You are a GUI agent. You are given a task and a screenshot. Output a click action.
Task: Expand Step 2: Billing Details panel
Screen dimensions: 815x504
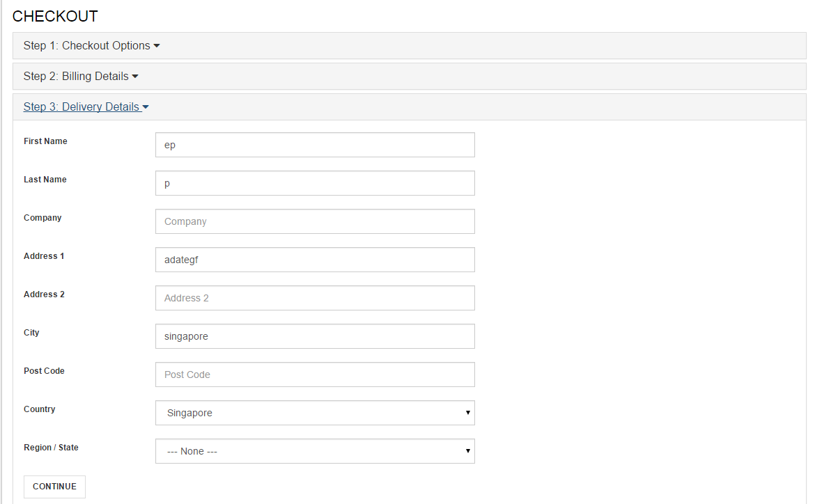click(x=81, y=77)
